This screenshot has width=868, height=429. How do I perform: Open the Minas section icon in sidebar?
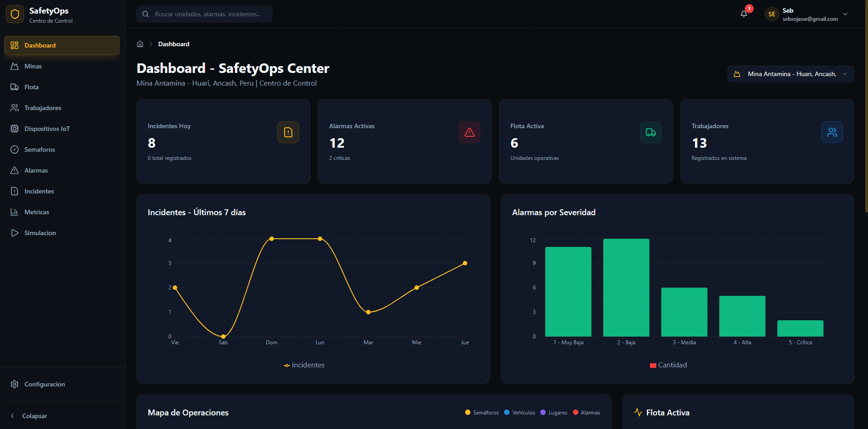(x=15, y=66)
